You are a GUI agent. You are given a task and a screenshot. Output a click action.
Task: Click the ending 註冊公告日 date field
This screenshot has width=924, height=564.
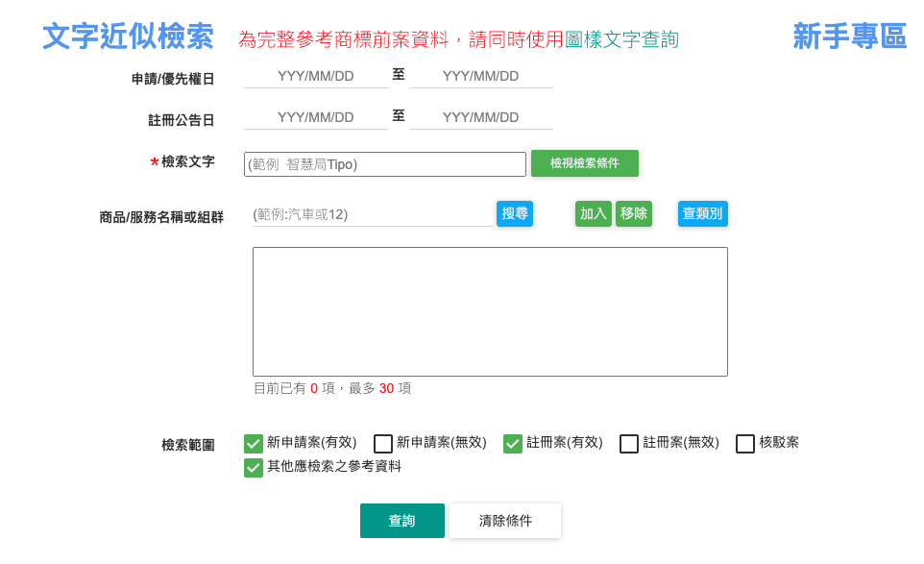point(480,115)
